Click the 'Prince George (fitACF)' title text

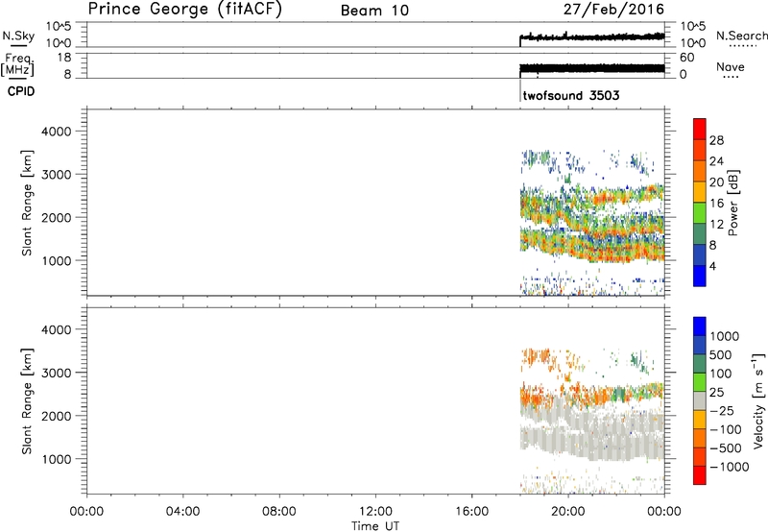pos(185,10)
